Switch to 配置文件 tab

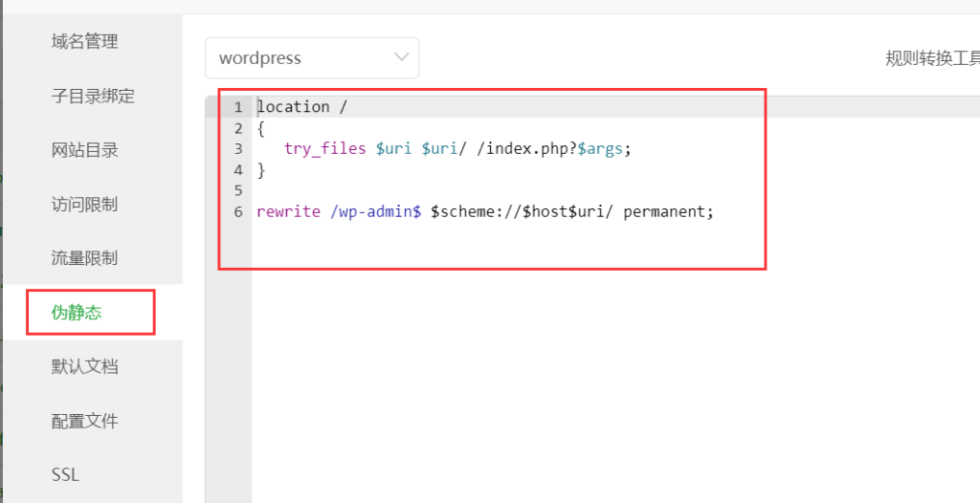click(85, 421)
